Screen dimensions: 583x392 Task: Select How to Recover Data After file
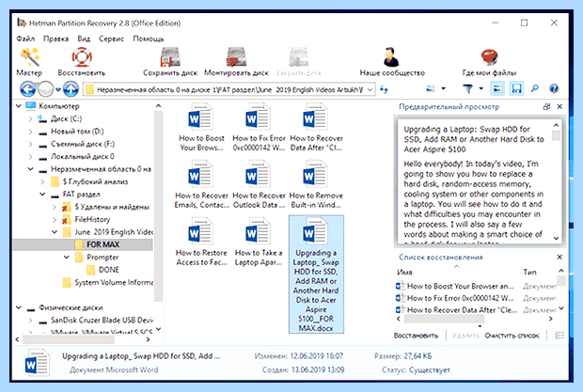point(316,128)
